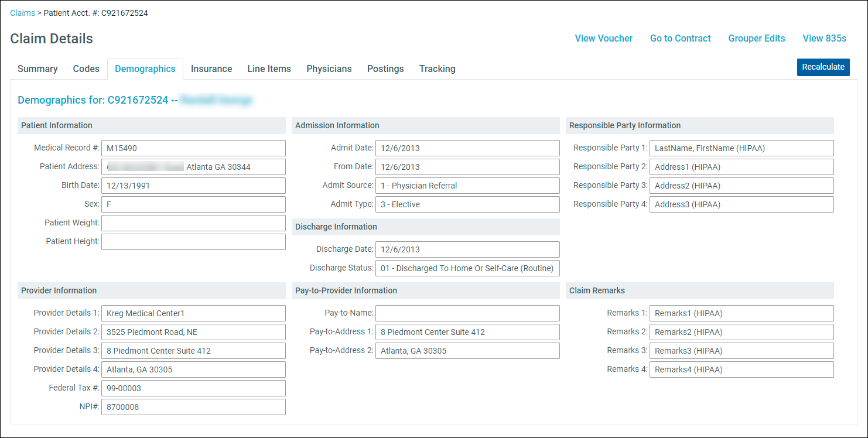The height and width of the screenshot is (438, 868).
Task: Focus the Sex input field
Action: click(x=193, y=204)
